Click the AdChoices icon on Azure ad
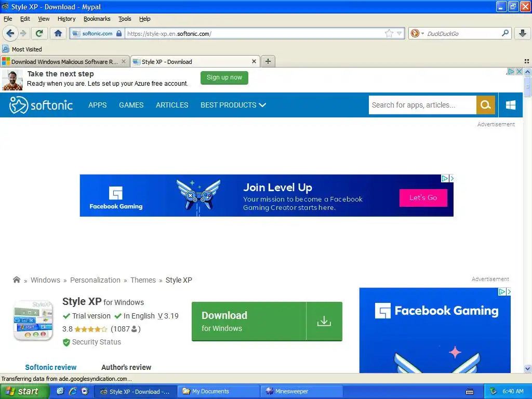 click(511, 72)
